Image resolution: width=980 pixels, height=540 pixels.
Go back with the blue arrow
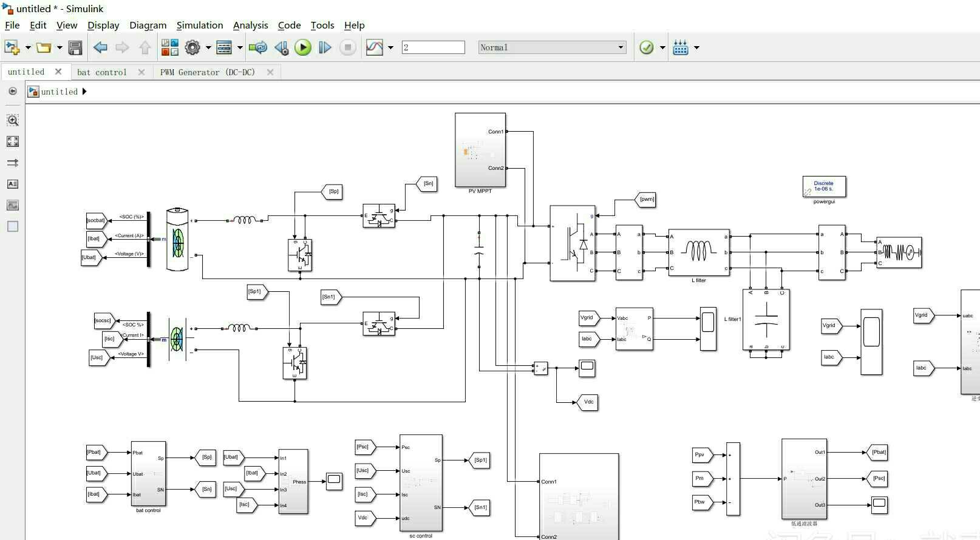(x=100, y=47)
